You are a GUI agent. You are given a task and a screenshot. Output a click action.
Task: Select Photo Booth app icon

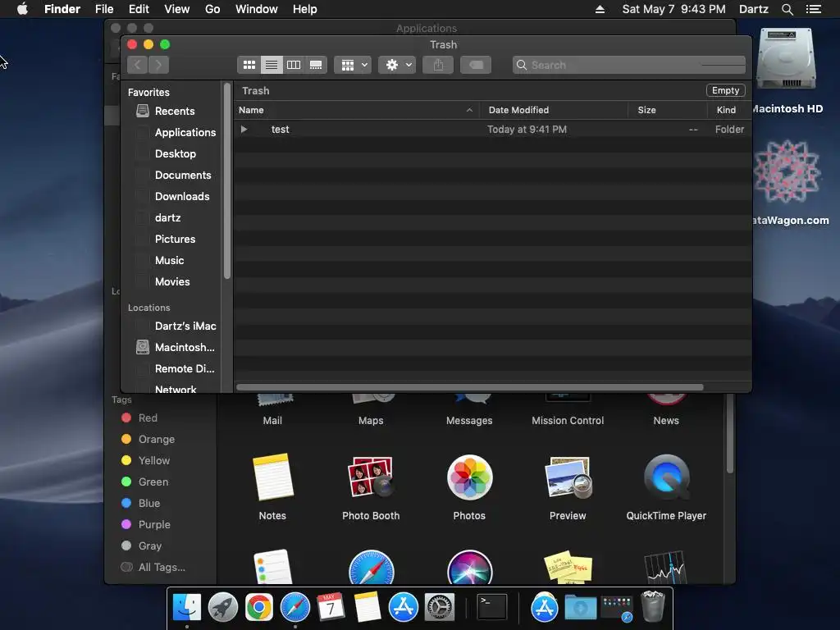click(371, 477)
